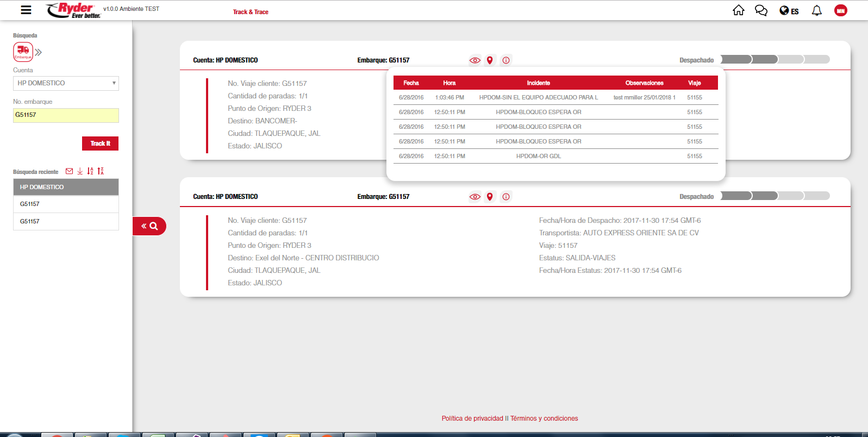Viewport: 868px width, 437px height.
Task: Sort recent searches Z to A
Action: coord(101,171)
